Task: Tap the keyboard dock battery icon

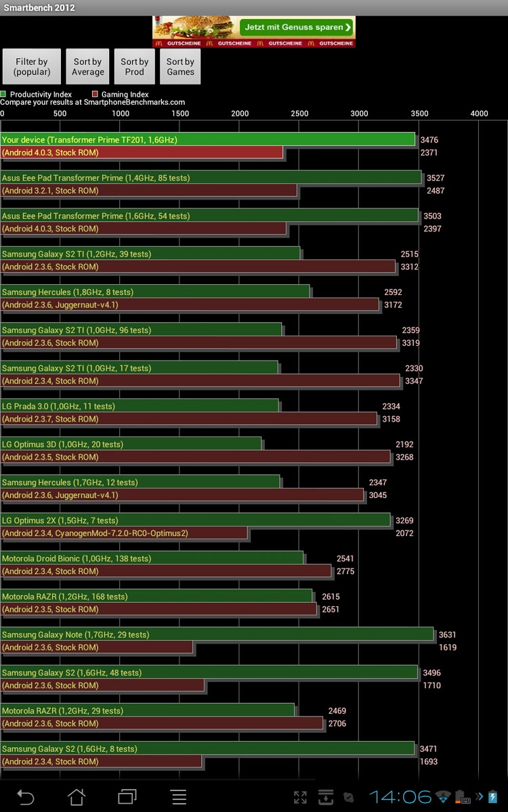Action: tap(463, 796)
